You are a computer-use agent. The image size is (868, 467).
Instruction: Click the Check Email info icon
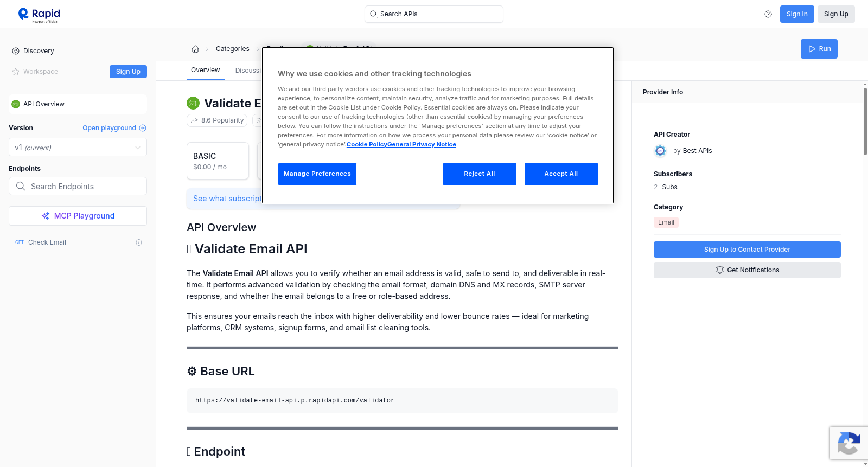[x=139, y=242]
